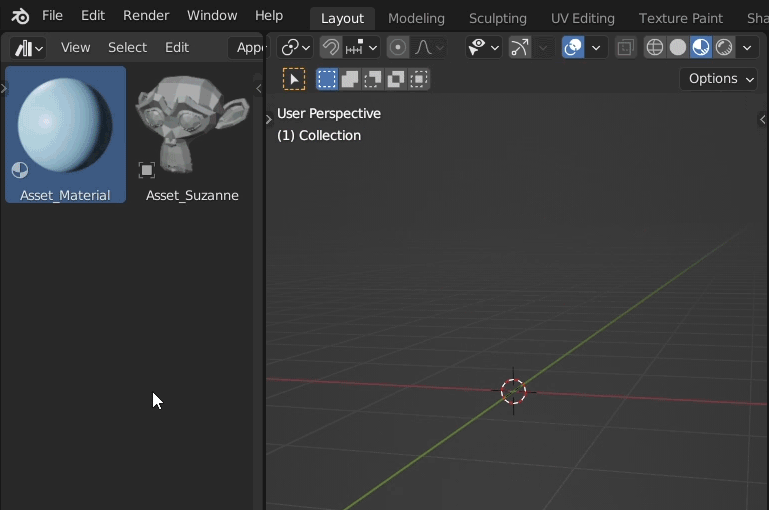Expand the 3D viewport sidebar
Viewport: 769px width, 510px height.
762,119
